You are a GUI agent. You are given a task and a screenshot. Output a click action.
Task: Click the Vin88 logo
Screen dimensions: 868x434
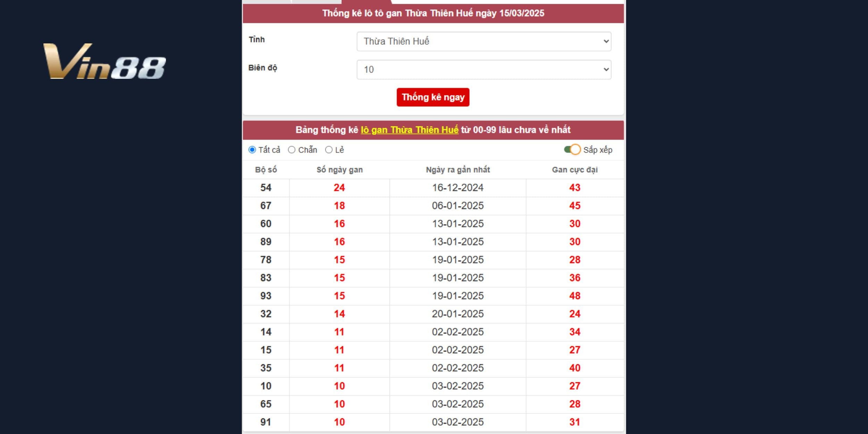click(x=105, y=61)
